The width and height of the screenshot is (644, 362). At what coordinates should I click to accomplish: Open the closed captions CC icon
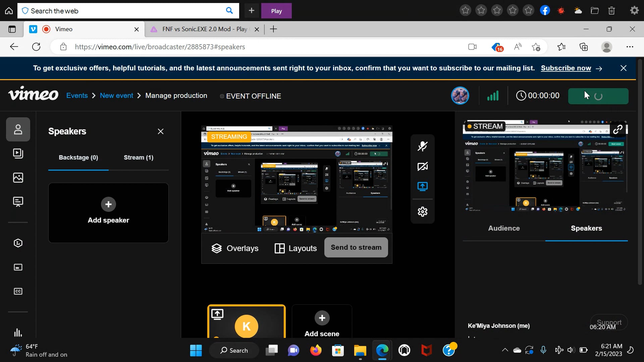point(18,291)
